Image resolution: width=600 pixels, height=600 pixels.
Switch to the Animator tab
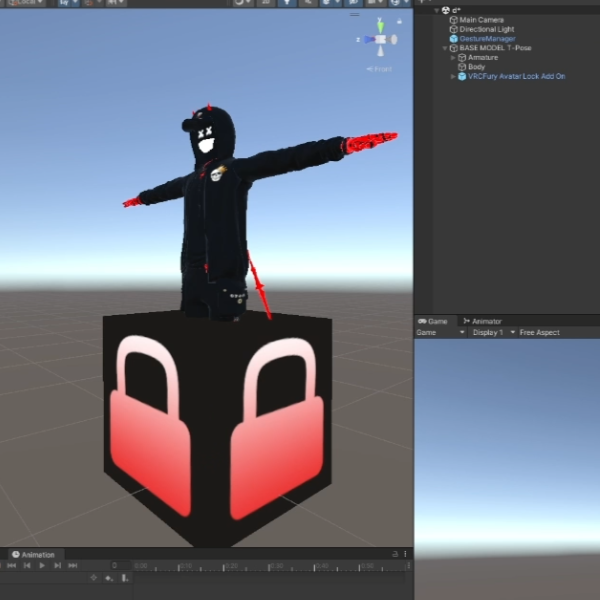point(482,321)
